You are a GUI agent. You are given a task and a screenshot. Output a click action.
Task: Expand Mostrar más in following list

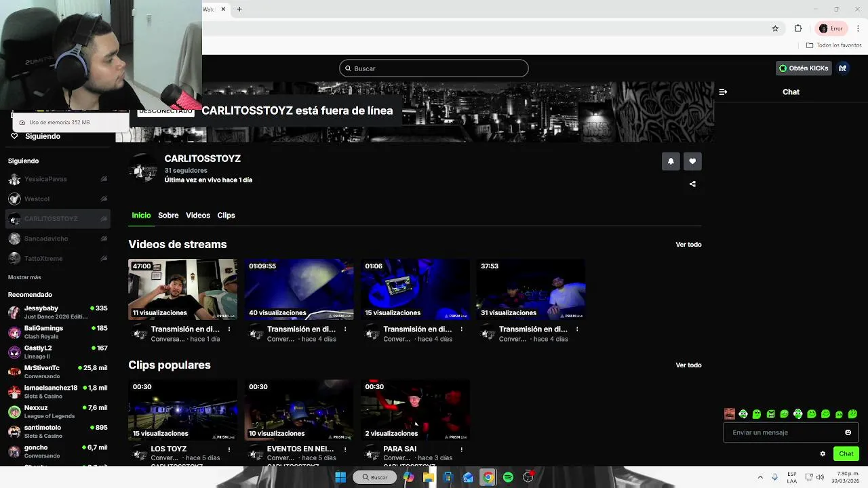click(24, 277)
